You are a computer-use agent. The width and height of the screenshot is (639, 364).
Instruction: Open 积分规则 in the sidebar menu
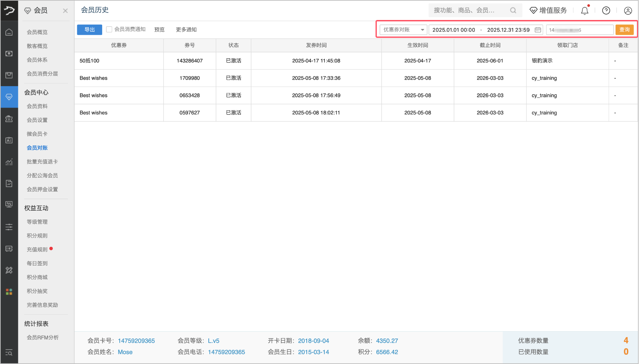pos(37,236)
